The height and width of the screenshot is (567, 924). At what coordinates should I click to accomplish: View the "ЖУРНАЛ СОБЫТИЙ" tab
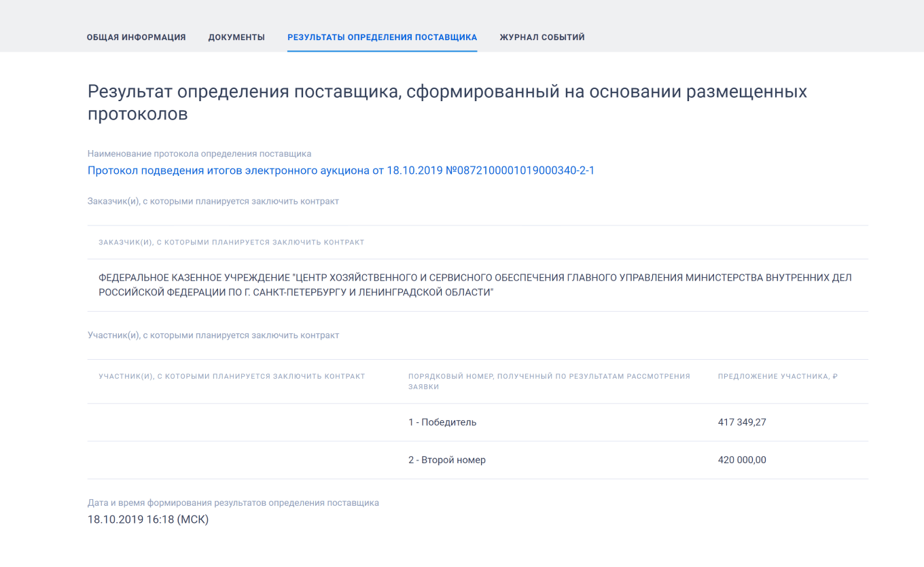(541, 37)
